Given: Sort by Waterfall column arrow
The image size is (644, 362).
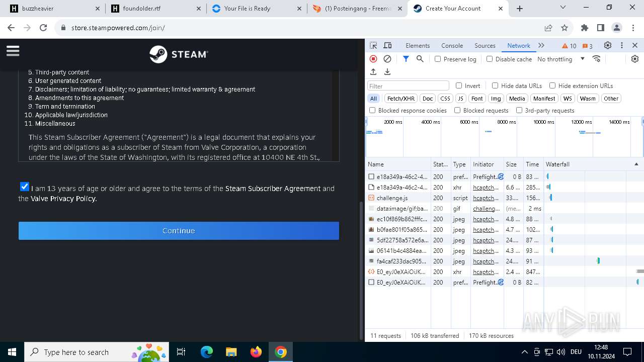Looking at the screenshot, I should [x=636, y=164].
